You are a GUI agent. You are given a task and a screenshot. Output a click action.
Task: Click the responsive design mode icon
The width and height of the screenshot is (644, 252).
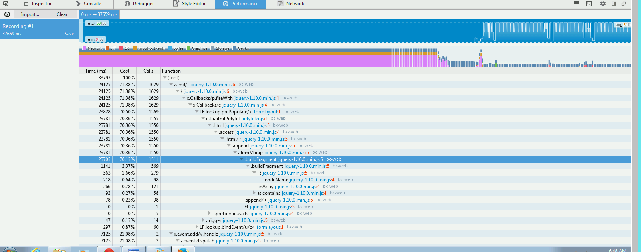click(589, 4)
